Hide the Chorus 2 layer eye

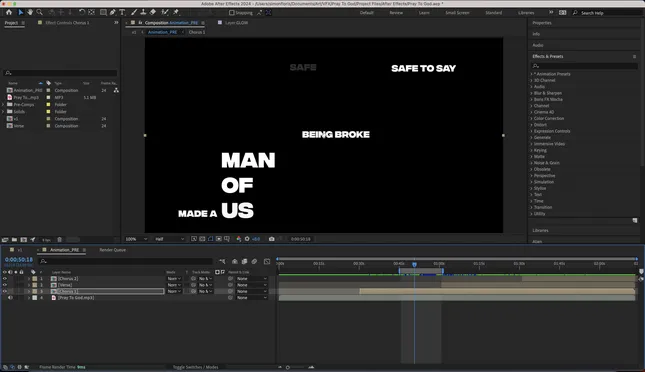[x=5, y=279]
